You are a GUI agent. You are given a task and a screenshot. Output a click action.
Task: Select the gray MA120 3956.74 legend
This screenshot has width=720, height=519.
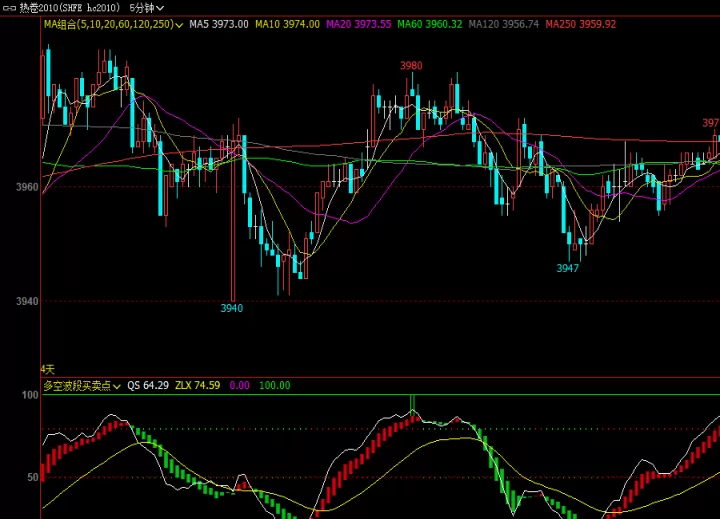pos(504,24)
